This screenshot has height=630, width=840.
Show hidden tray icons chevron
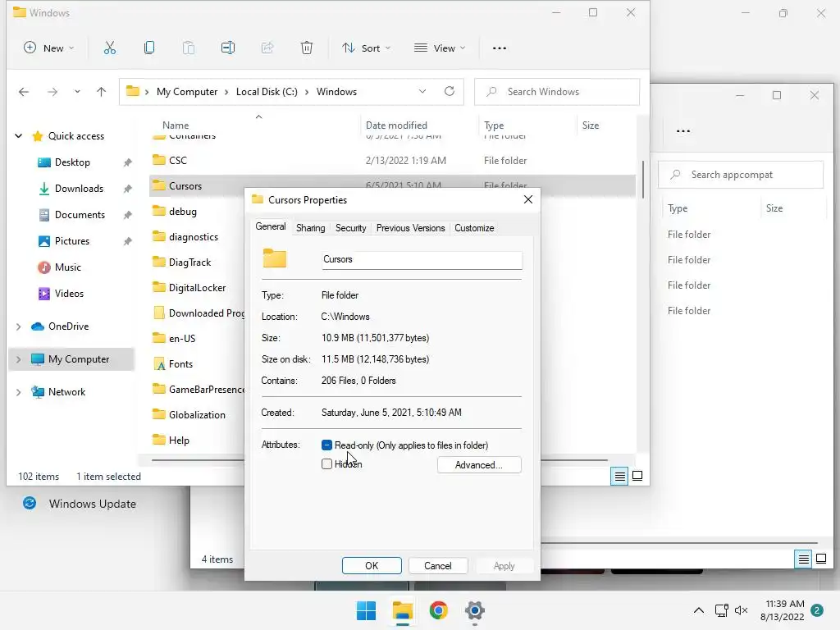(699, 610)
